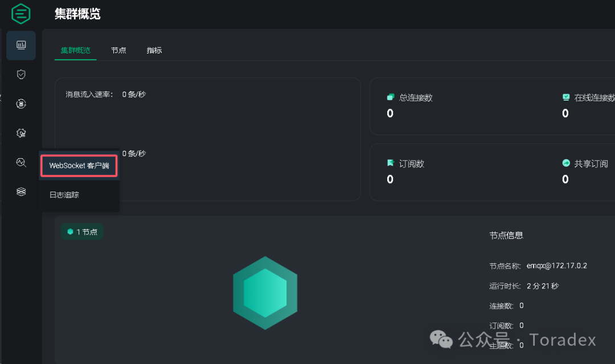Screen dimensions: 615x364
Task: Click the 集群概览 page title
Action: tap(77, 14)
